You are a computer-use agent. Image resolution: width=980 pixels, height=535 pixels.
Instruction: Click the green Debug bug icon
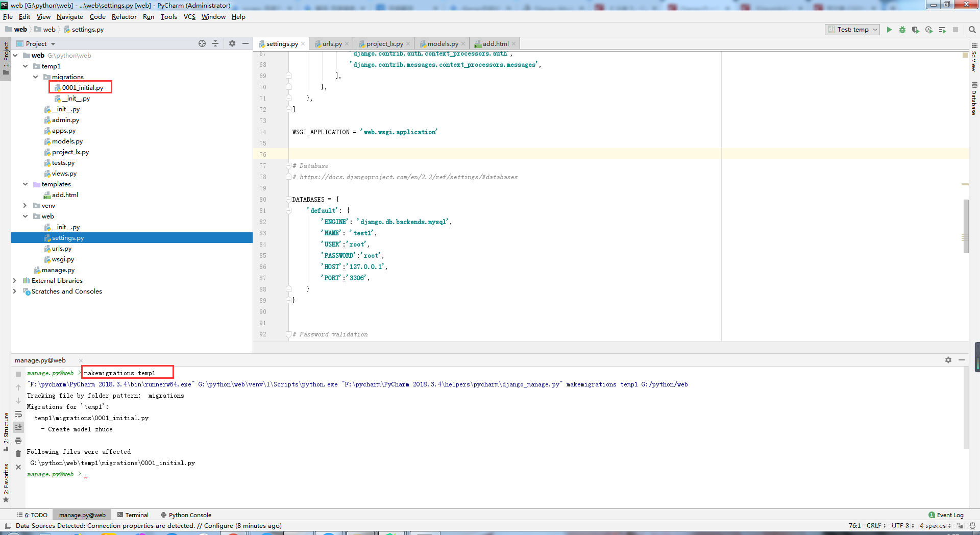coord(902,30)
